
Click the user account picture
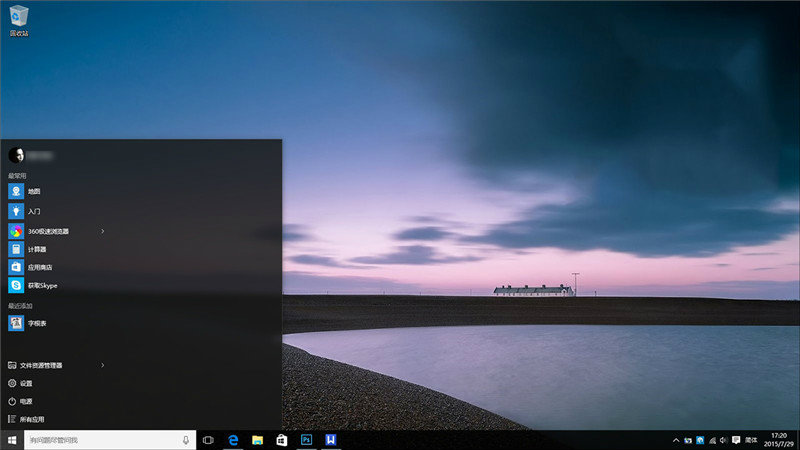click(x=16, y=155)
